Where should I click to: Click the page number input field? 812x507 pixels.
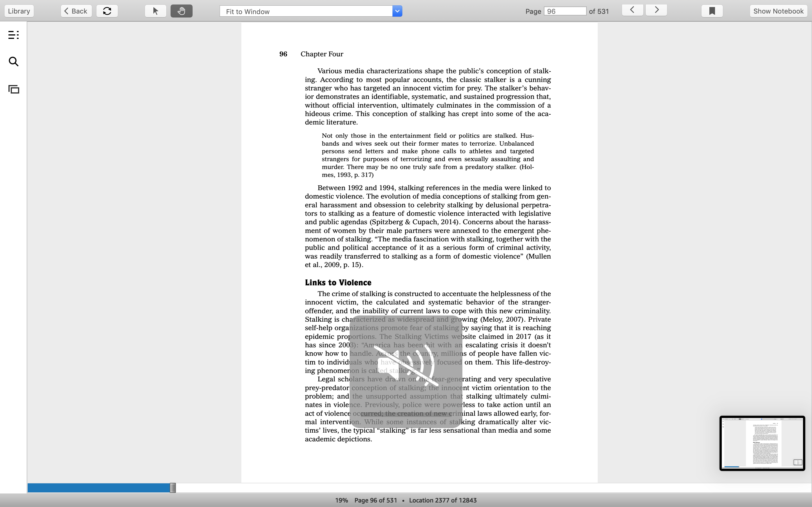[x=565, y=11]
